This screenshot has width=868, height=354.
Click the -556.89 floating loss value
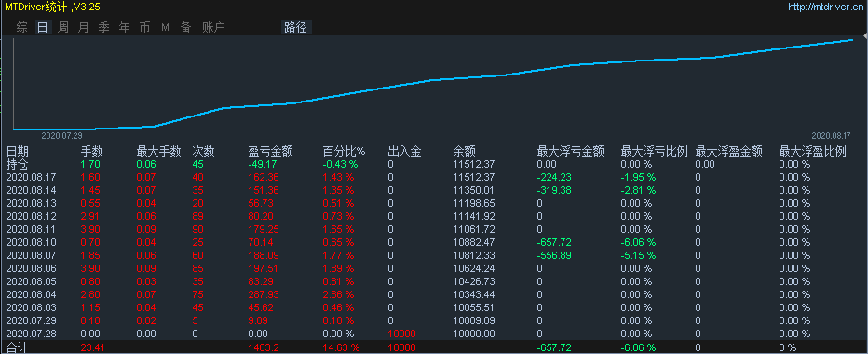pos(554,255)
